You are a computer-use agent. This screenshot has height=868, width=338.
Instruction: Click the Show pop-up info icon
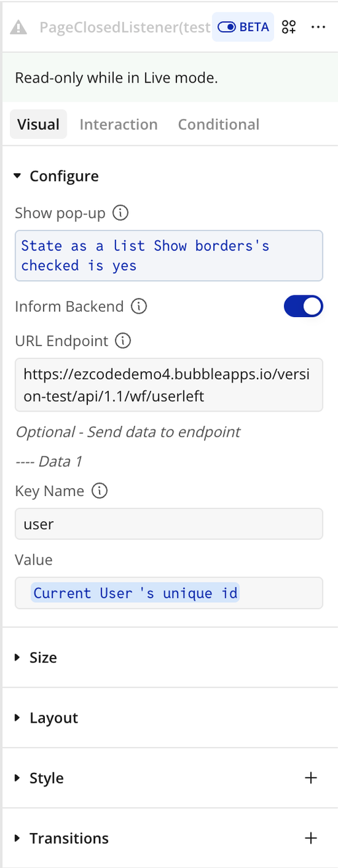pos(120,213)
